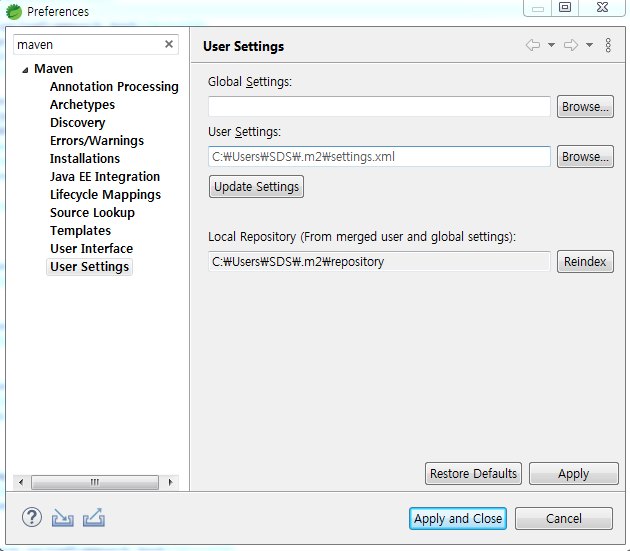Click the tree scrollbar left arrow
Image resolution: width=630 pixels, height=551 pixels.
click(21, 482)
